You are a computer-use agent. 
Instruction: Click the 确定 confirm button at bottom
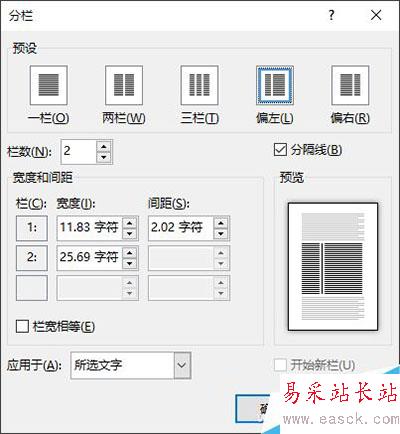[253, 409]
